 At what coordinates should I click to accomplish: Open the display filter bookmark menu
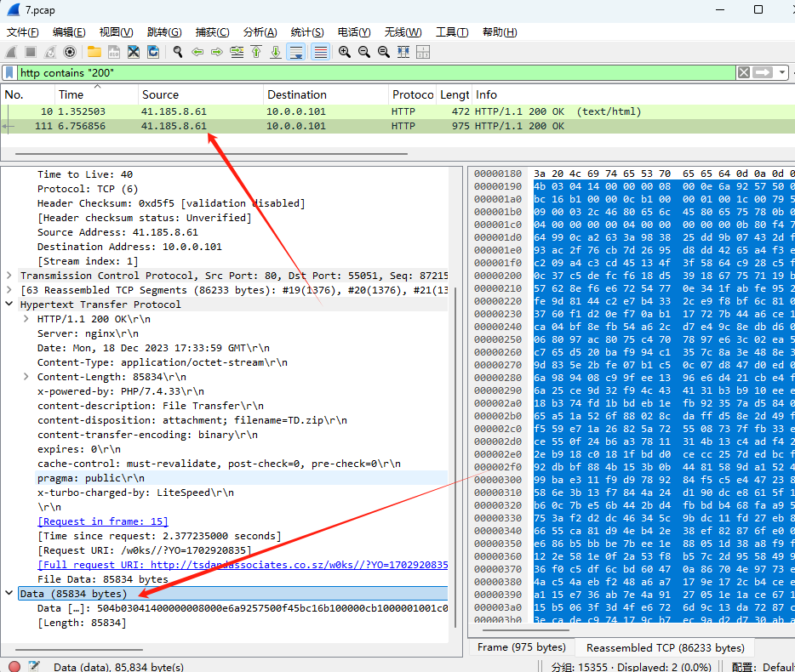9,72
